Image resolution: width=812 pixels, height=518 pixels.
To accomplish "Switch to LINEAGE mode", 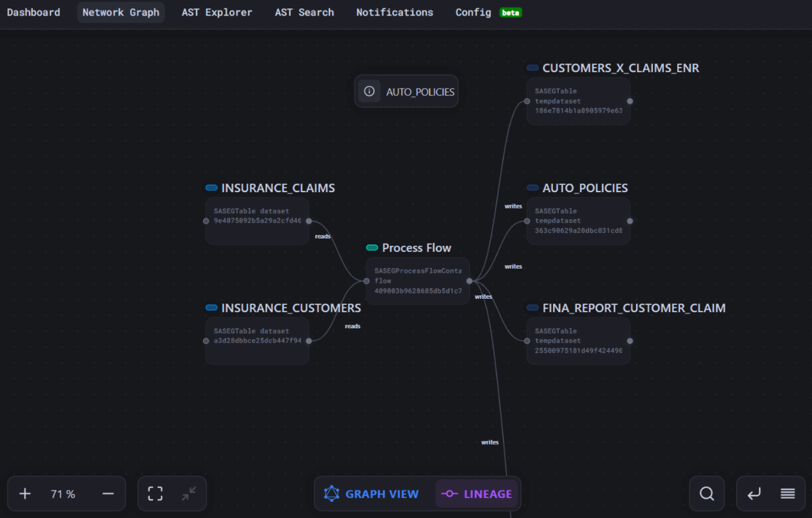I will coord(476,494).
